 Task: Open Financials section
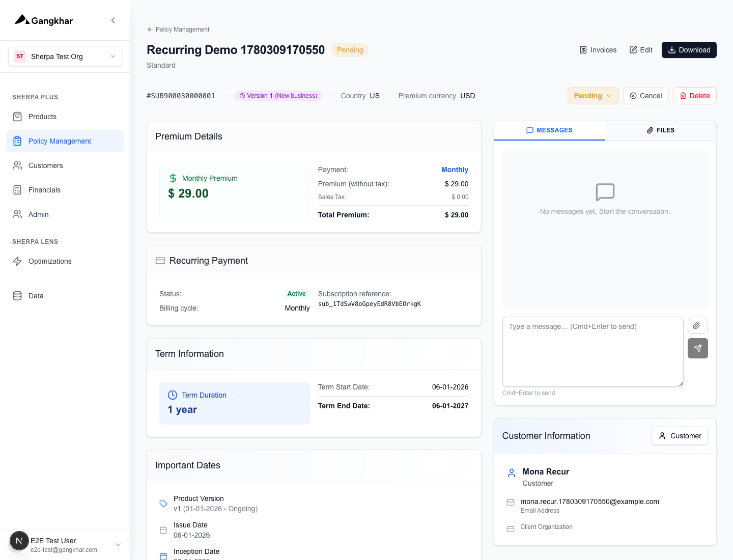(x=65, y=190)
